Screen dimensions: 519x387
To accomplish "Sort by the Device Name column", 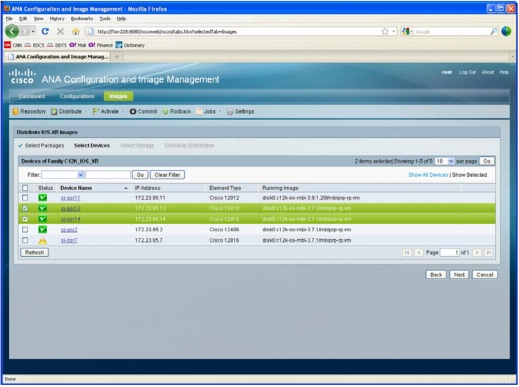I will (76, 188).
